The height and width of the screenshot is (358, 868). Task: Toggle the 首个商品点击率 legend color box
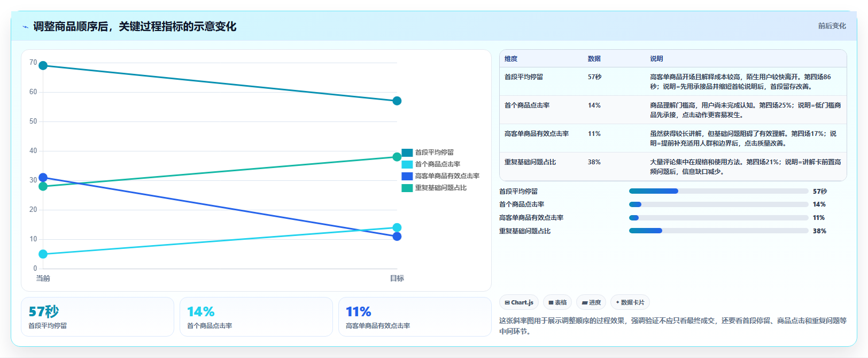pos(407,164)
